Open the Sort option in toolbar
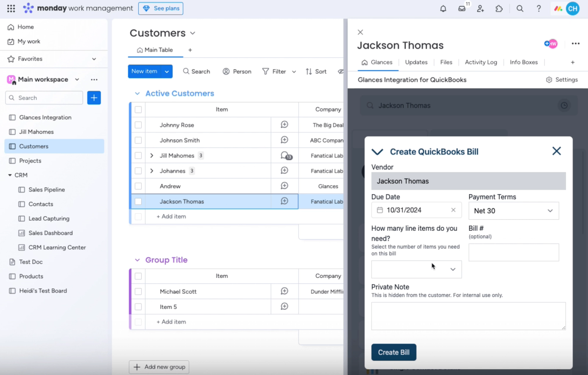This screenshot has width=588, height=375. click(316, 72)
